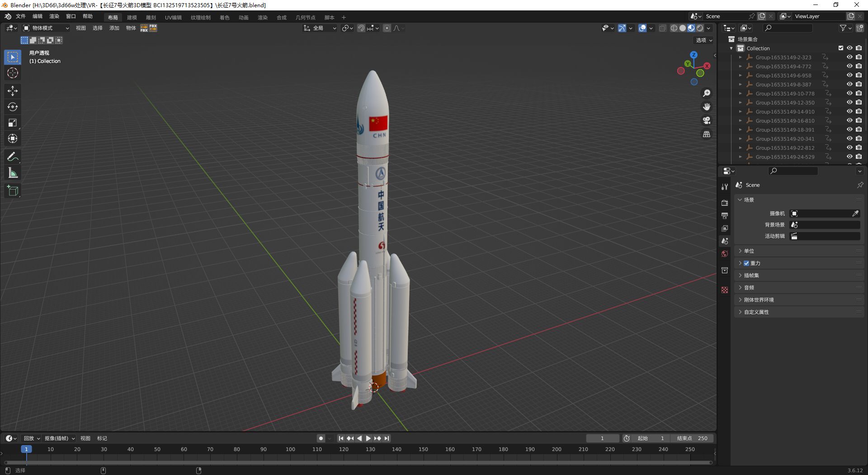Toggle auto keying record button
Image resolution: width=868 pixels, height=475 pixels.
tap(321, 438)
